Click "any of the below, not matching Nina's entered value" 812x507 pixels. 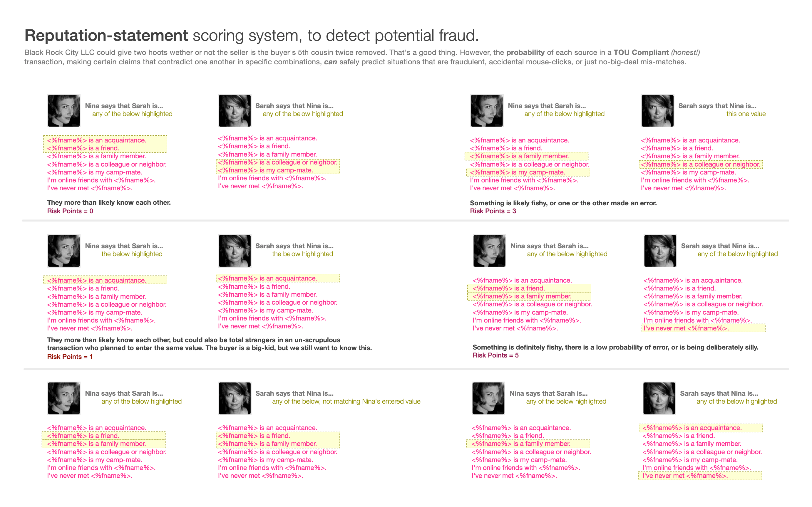click(x=346, y=401)
